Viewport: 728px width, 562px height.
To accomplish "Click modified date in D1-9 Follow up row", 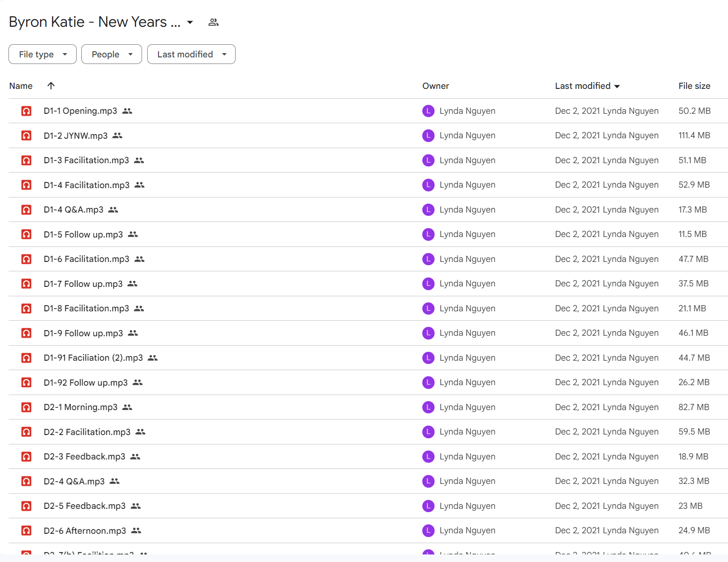I will pyautogui.click(x=607, y=333).
